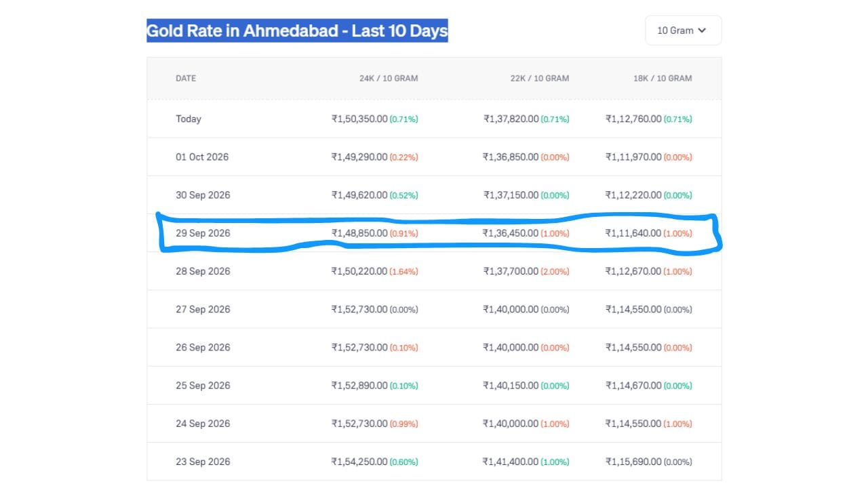Click the ₹1,49,290.00 24K price
The width and height of the screenshot is (868, 488).
click(x=359, y=157)
